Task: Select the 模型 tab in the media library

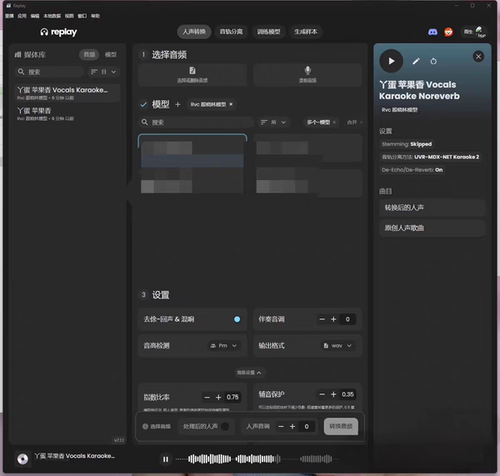Action: [x=111, y=54]
